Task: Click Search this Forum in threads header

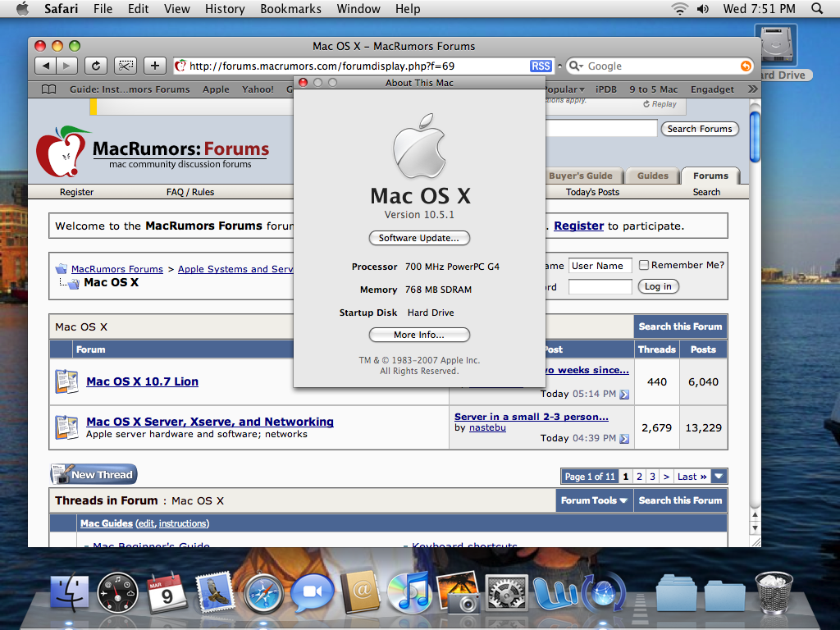Action: coord(680,500)
